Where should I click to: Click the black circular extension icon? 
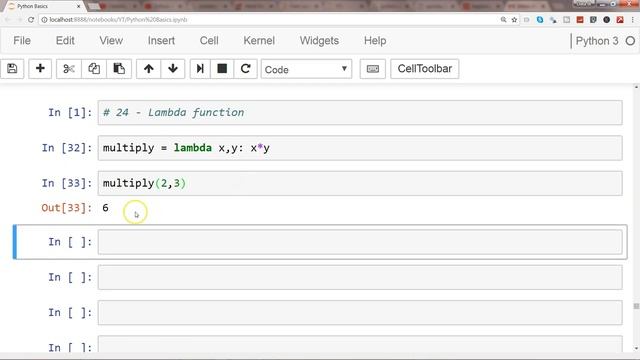607,20
